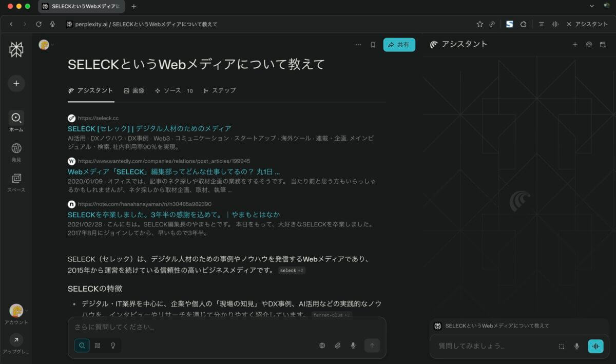Click the three-line menu icon in toolbar

pos(541,24)
